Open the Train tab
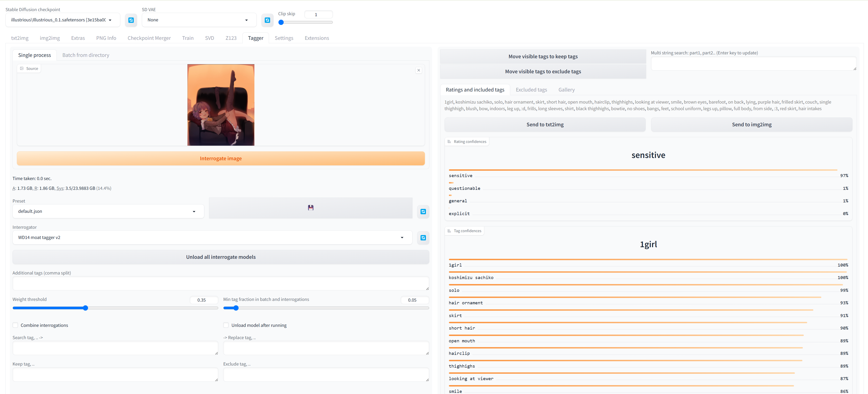This screenshot has width=868, height=394. 188,38
